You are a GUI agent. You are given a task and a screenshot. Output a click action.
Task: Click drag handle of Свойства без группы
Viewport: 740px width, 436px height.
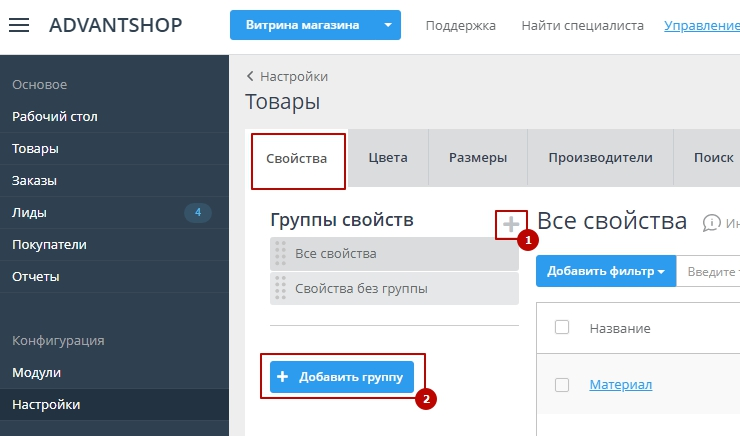tap(280, 288)
